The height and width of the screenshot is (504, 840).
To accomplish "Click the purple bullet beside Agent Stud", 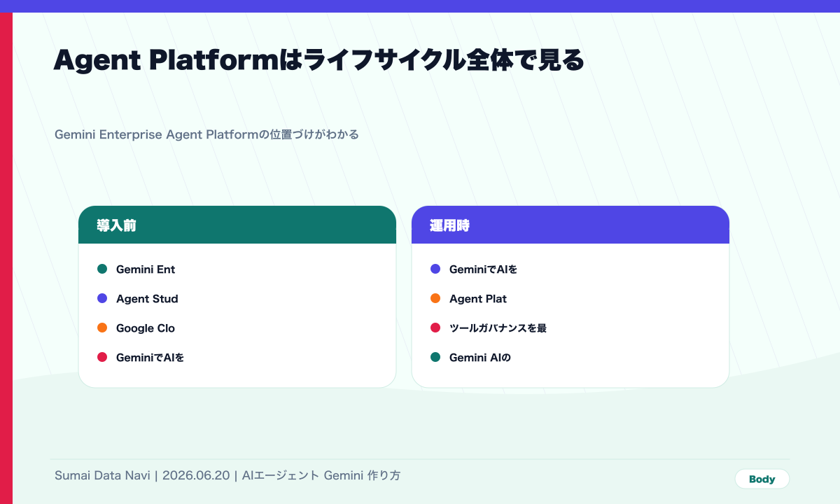I will (102, 298).
